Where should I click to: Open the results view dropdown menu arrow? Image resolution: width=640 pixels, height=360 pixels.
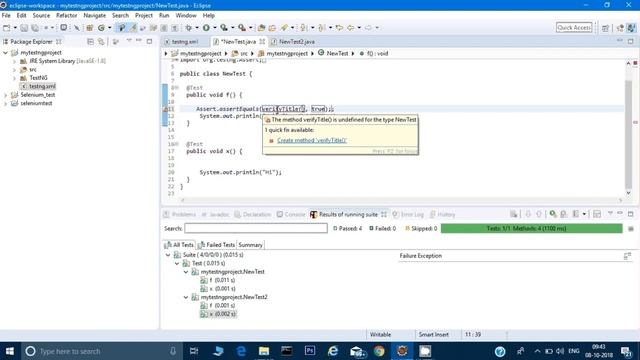pos(610,213)
